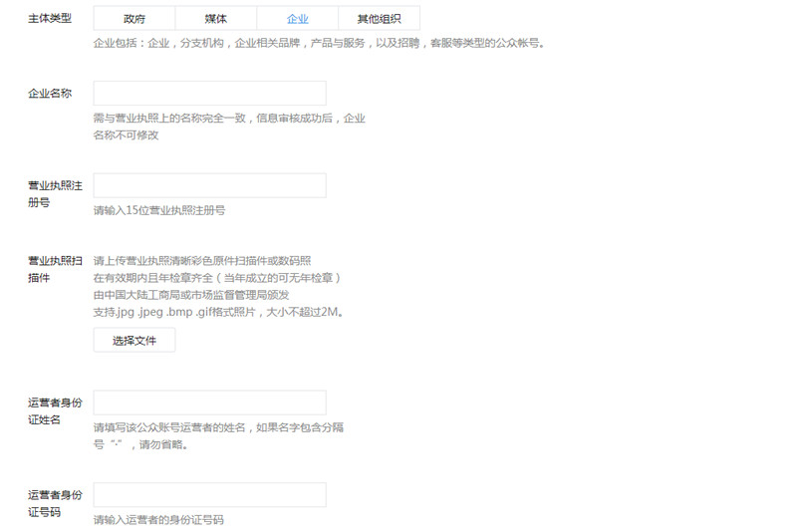The image size is (797, 532).
Task: Click the jpg jpeg bmp gif format note
Action: pyautogui.click(x=218, y=312)
